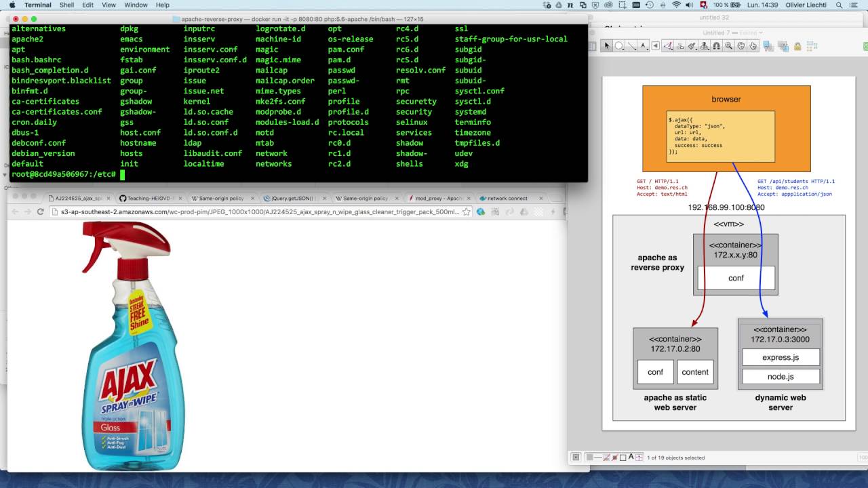Click Chrome's forward navigation arrow
This screenshot has height=488, width=868.
coord(26,211)
